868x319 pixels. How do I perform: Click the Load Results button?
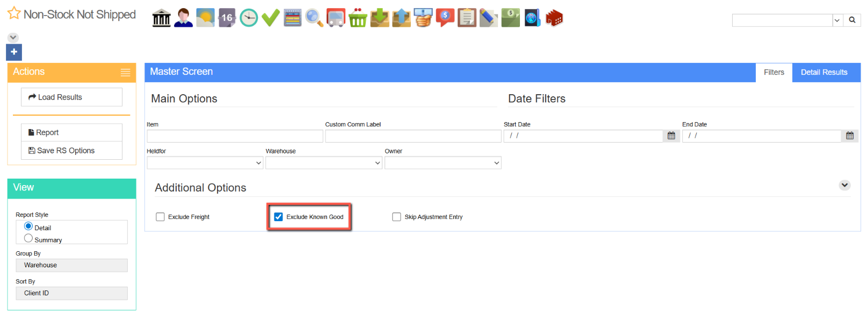pyautogui.click(x=71, y=97)
